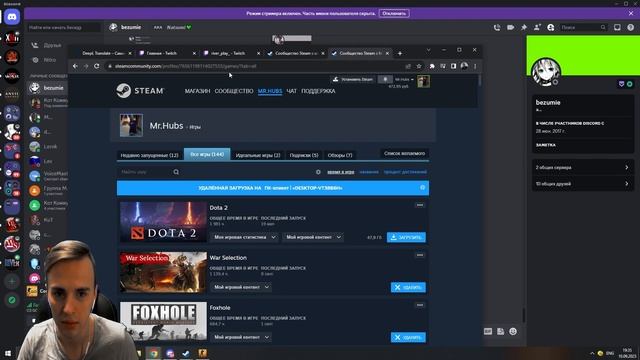Expand Foxhole game content dropdown
Image resolution: width=640 pixels, height=360 pixels.
[241, 337]
